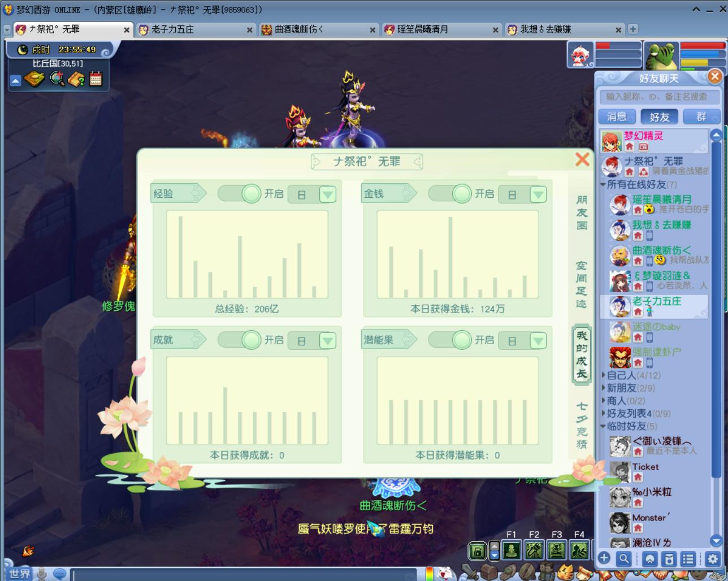The width and height of the screenshot is (728, 581).
Task: Switch to 老子力五庄 window tab
Action: (195, 29)
